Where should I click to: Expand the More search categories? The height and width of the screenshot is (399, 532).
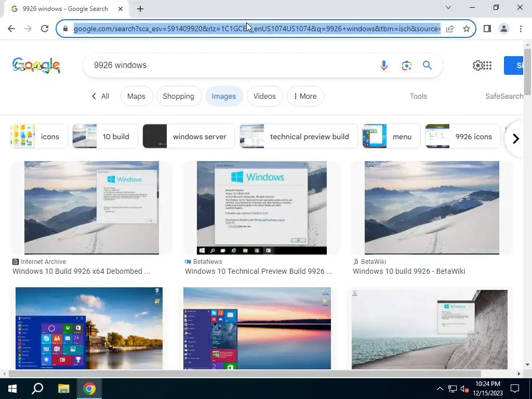click(x=305, y=96)
